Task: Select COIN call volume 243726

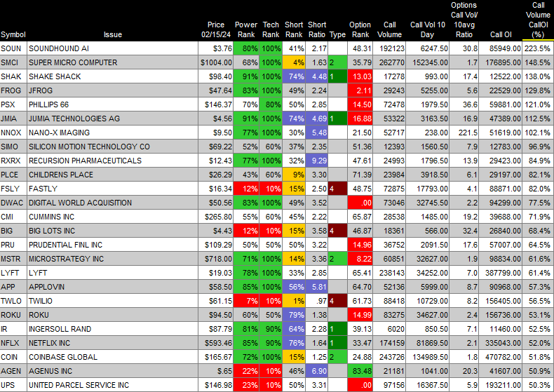Action: click(x=389, y=357)
